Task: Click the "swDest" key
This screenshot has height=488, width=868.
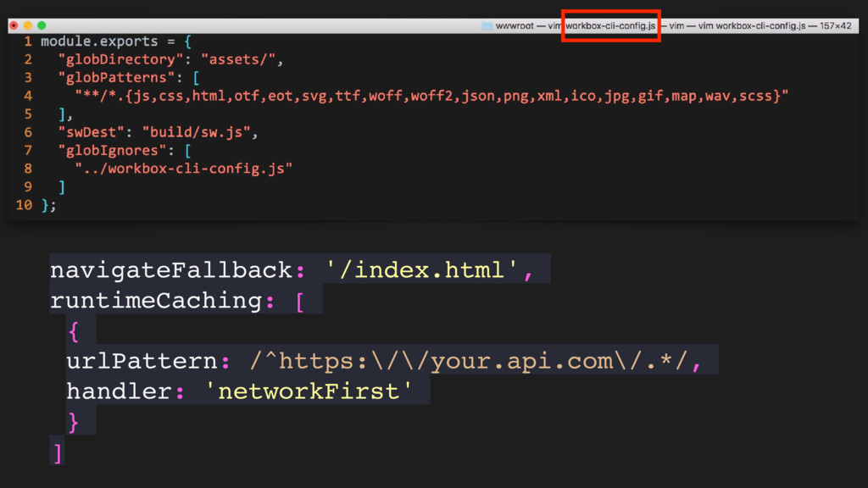Action: click(x=92, y=132)
